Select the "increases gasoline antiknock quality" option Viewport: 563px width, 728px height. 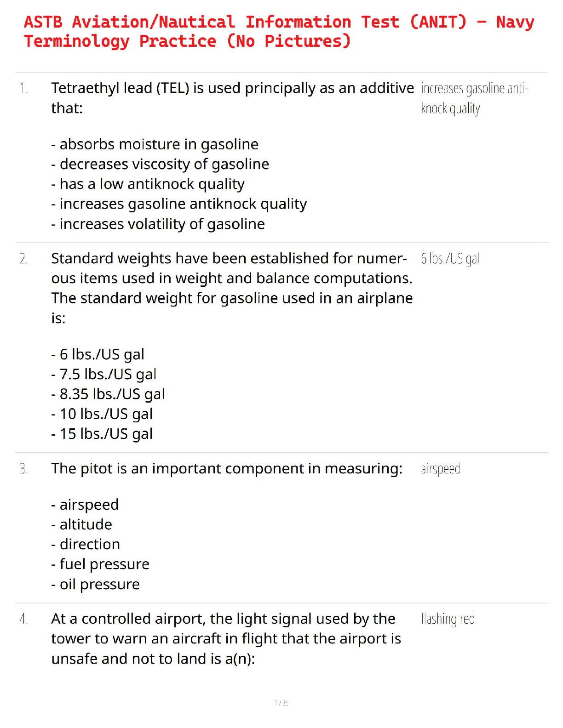[183, 204]
